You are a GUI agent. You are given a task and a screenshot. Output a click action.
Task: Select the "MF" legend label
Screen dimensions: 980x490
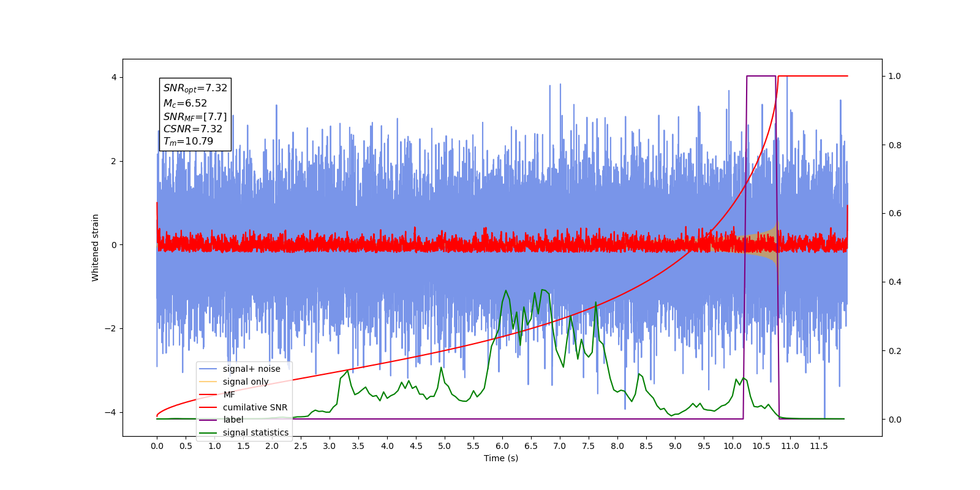click(x=229, y=394)
